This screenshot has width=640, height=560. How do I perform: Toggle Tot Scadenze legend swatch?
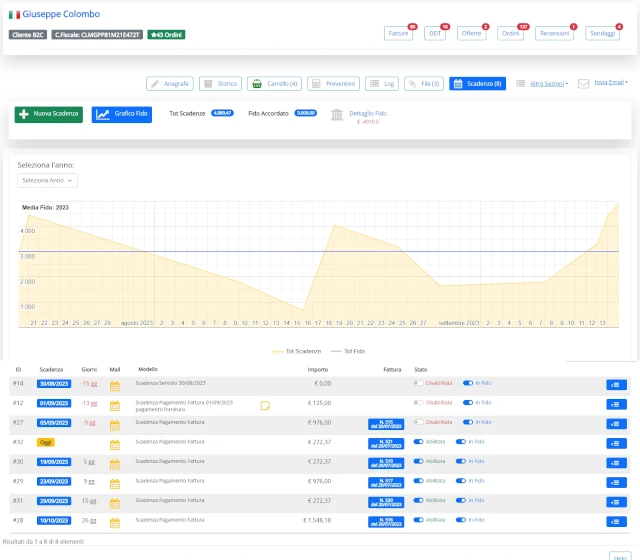[278, 351]
